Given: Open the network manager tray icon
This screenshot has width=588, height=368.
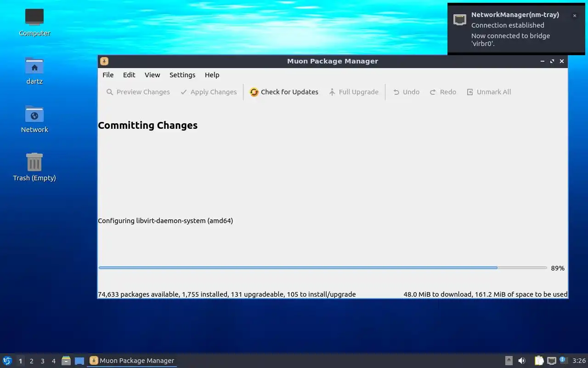Looking at the screenshot, I should click(x=552, y=361).
